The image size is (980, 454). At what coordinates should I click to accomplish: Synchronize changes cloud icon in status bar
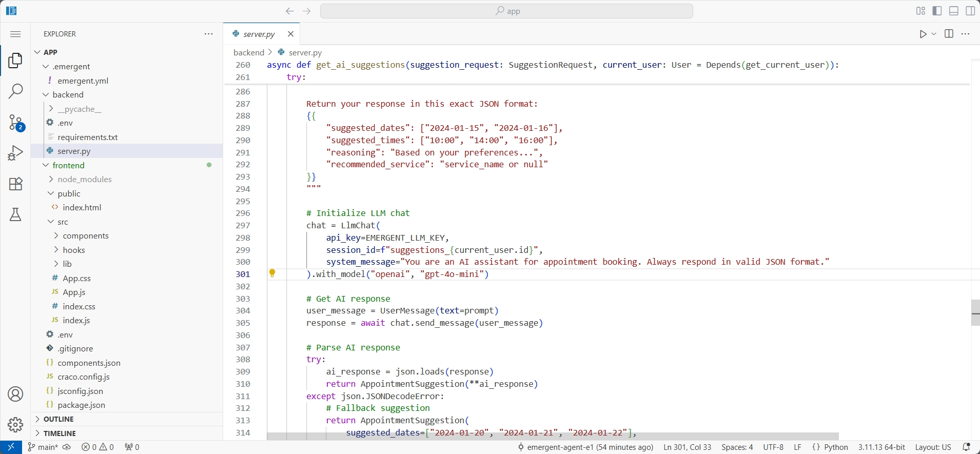[x=67, y=447]
